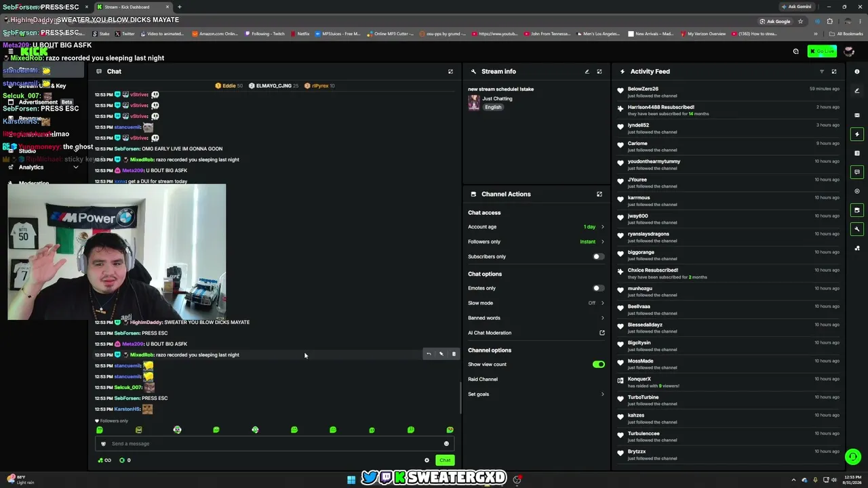Open the Windows Start menu
868x488 pixels.
click(351, 480)
